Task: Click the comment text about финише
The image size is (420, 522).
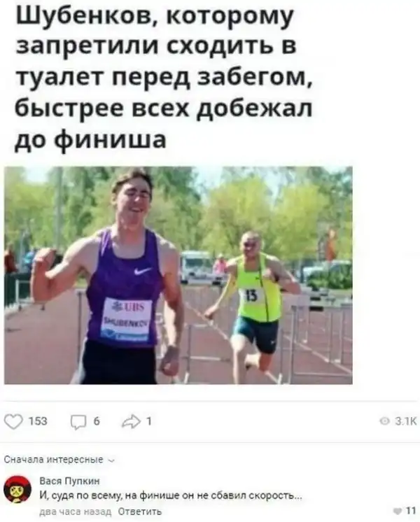Action: 171,496
